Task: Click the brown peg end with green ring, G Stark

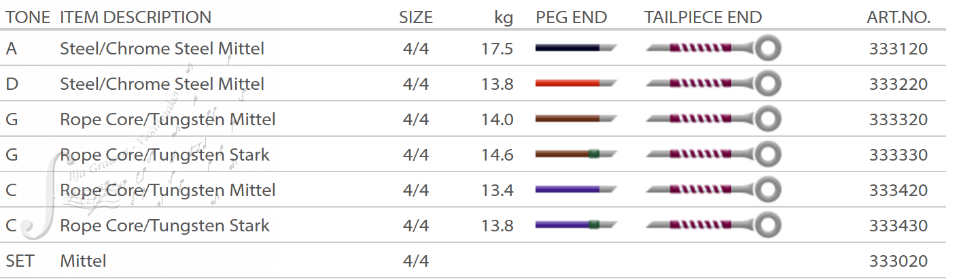Action: [x=576, y=154]
